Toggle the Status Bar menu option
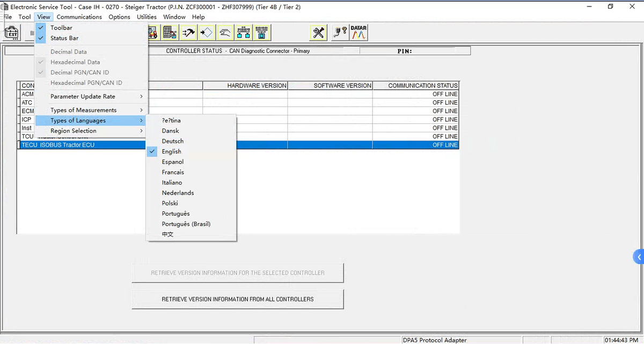Image resolution: width=644 pixels, height=344 pixels. [x=64, y=38]
